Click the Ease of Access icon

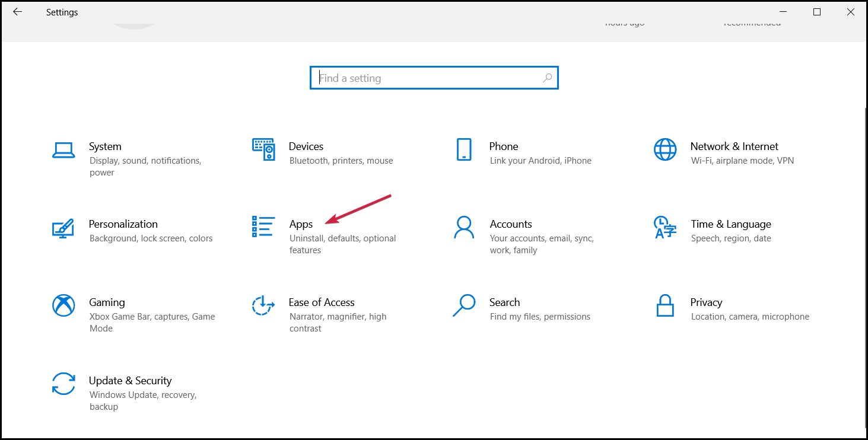[263, 306]
